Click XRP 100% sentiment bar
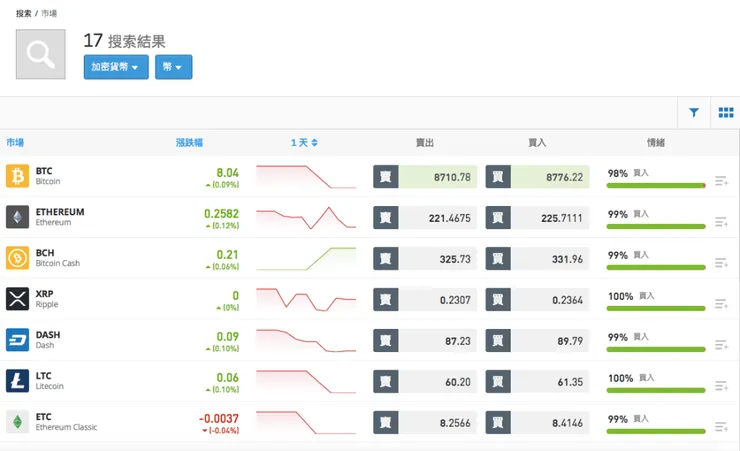Screen dimensions: 740x451 (x=656, y=309)
